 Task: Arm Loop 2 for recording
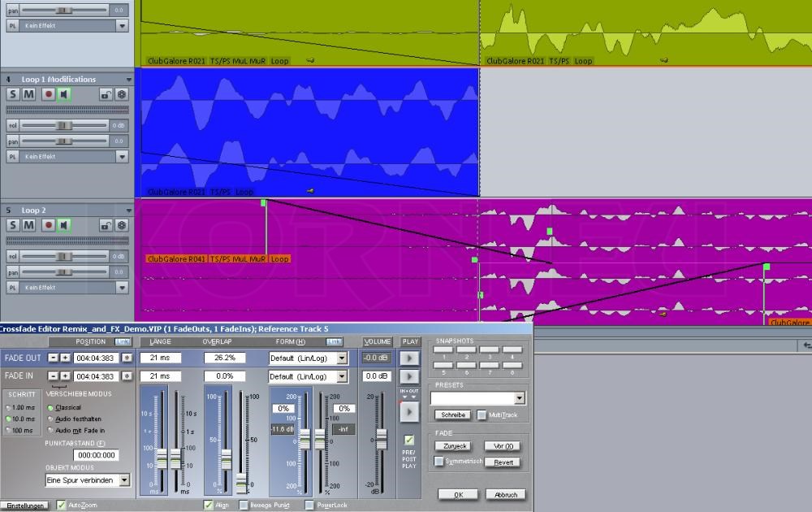(49, 225)
